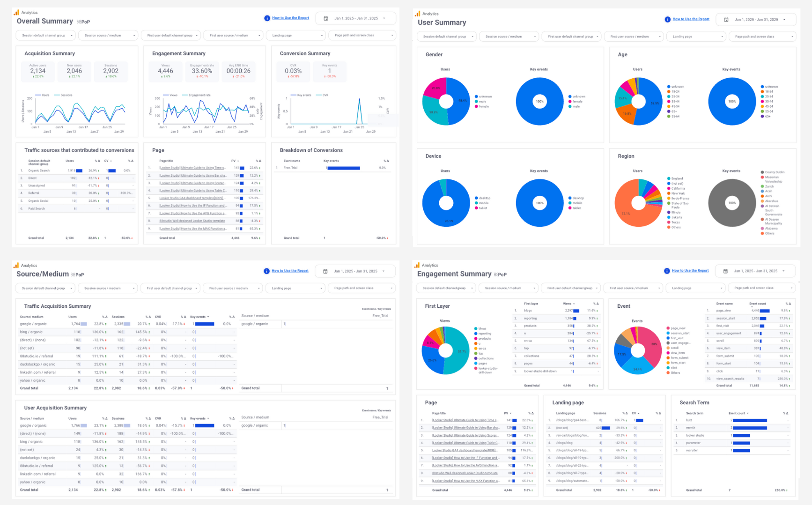Select the Free_Trial bar in Breakdown of Conversions
Image resolution: width=812 pixels, height=505 pixels.
click(x=343, y=168)
